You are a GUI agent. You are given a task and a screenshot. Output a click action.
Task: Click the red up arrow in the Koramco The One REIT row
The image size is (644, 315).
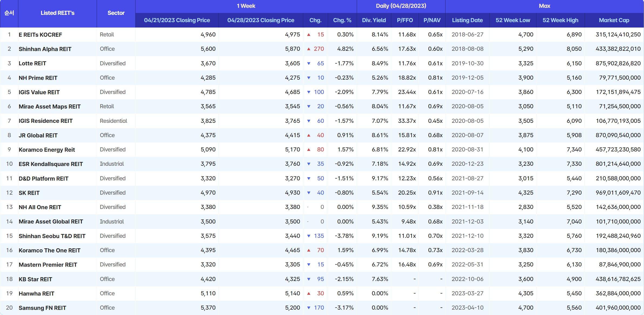pyautogui.click(x=309, y=250)
